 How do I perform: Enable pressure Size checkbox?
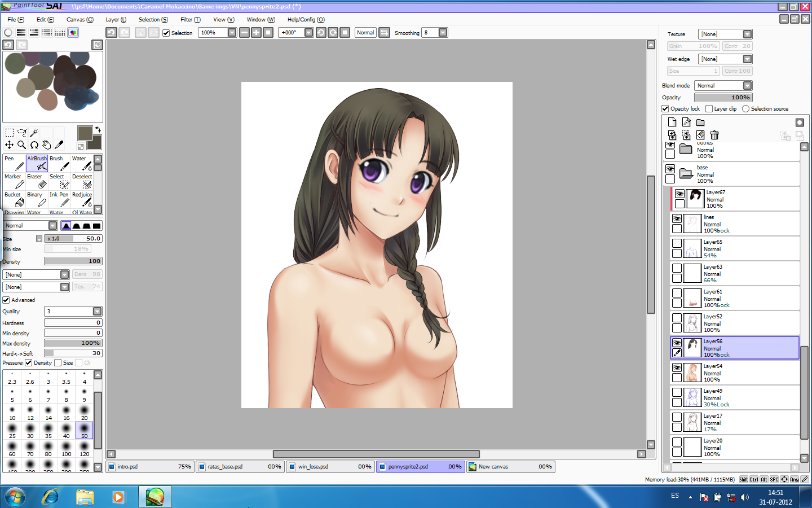coord(58,362)
